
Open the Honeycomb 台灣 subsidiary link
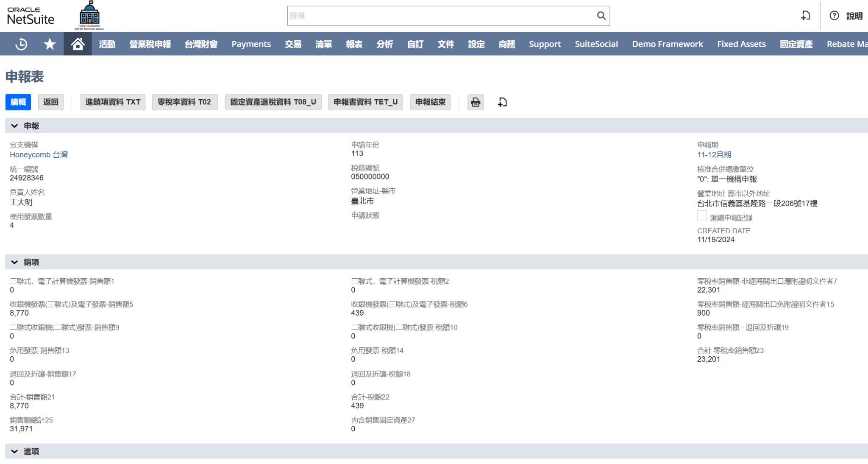tap(39, 155)
